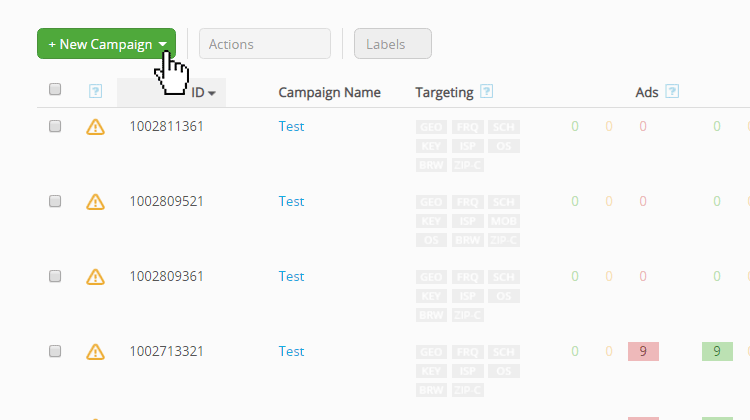750x420 pixels.
Task: Click warning icon for campaign 1002809521
Action: click(x=95, y=202)
